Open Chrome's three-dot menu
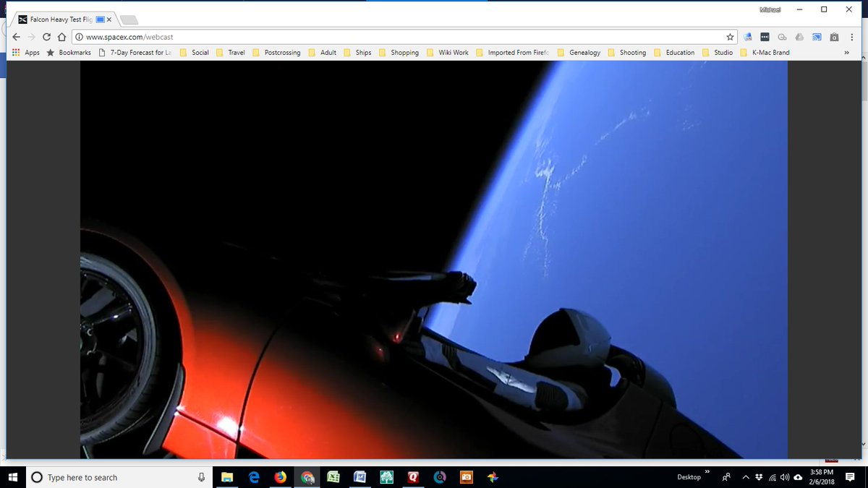868x488 pixels. point(851,37)
